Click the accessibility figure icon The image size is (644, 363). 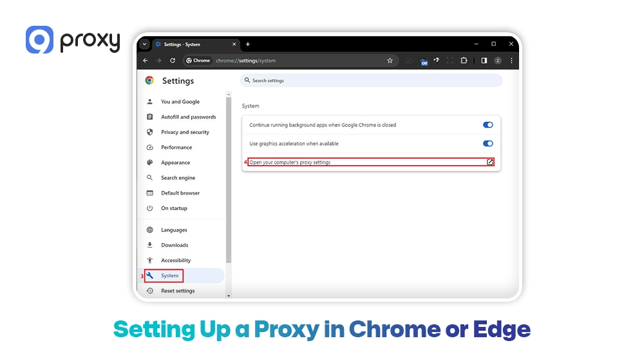tap(150, 260)
